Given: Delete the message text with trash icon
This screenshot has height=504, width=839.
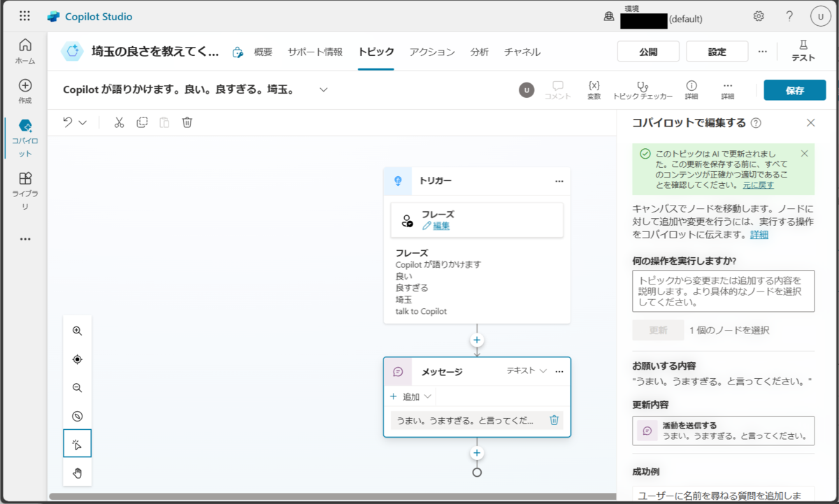Looking at the screenshot, I should point(554,420).
